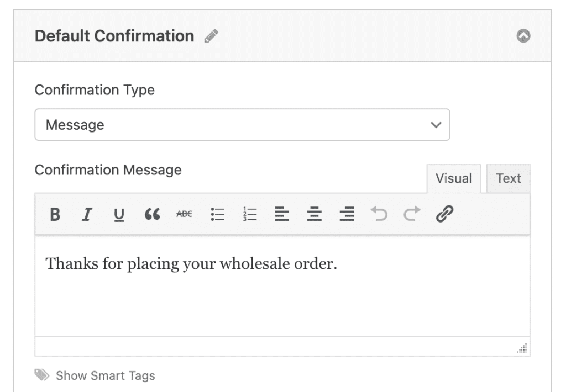Toggle bold formatting in the editor

[55, 214]
